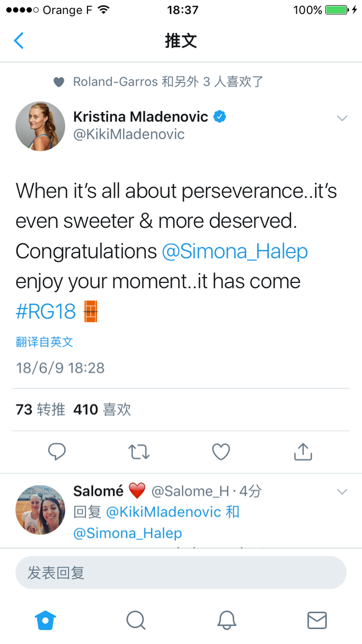Tap the translate from English link

pyautogui.click(x=45, y=341)
